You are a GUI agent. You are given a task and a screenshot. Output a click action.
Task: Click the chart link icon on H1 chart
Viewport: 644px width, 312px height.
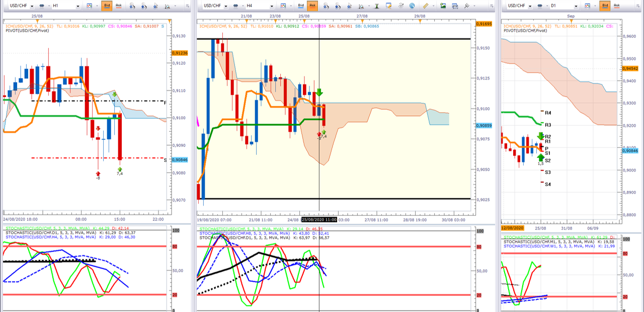42,6
